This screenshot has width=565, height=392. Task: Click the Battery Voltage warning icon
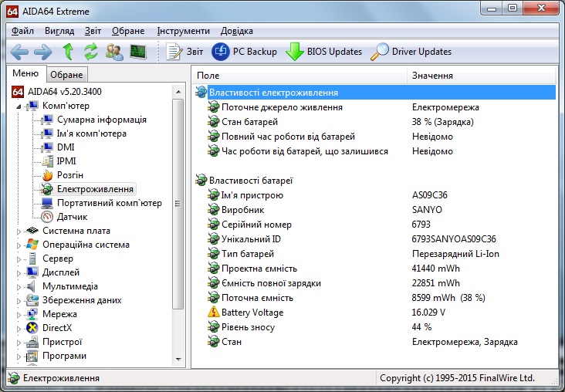pyautogui.click(x=213, y=312)
